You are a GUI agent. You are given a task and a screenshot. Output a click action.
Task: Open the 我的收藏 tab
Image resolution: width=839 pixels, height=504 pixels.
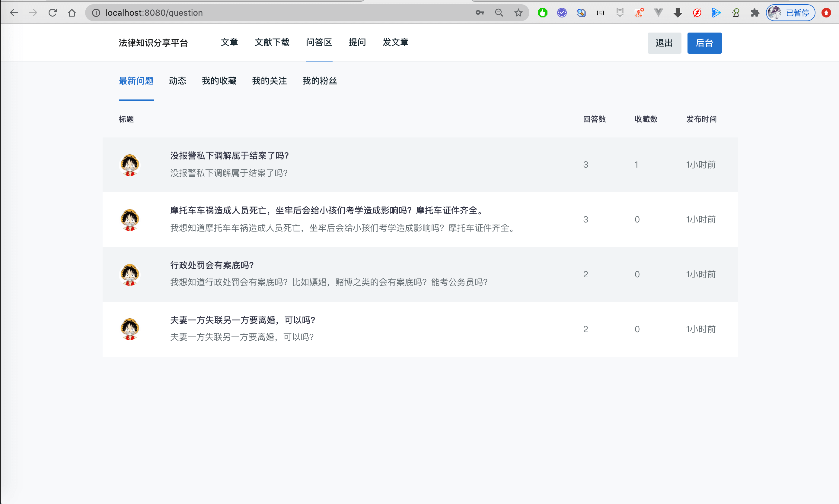coord(219,81)
